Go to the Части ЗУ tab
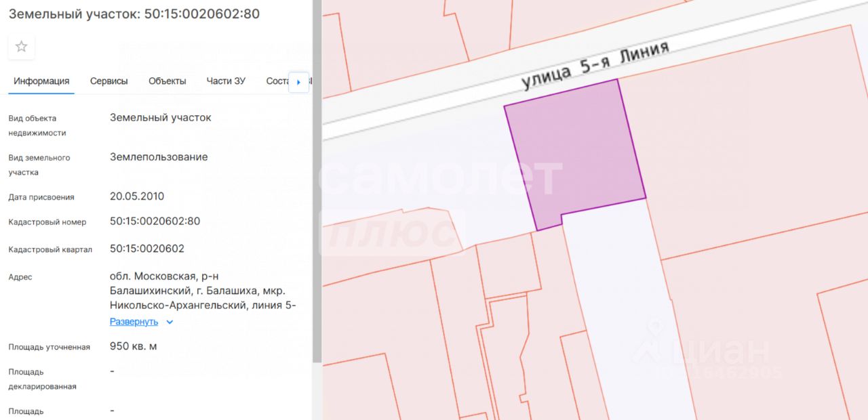The image size is (868, 420). 226,81
